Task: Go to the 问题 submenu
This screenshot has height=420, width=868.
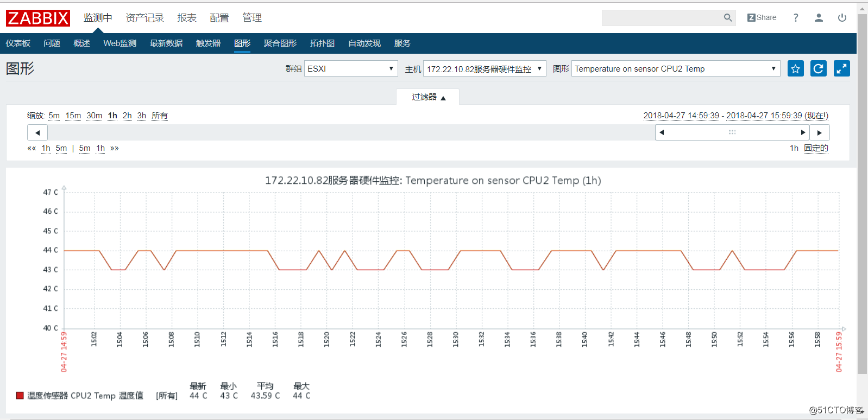Action: click(x=52, y=43)
